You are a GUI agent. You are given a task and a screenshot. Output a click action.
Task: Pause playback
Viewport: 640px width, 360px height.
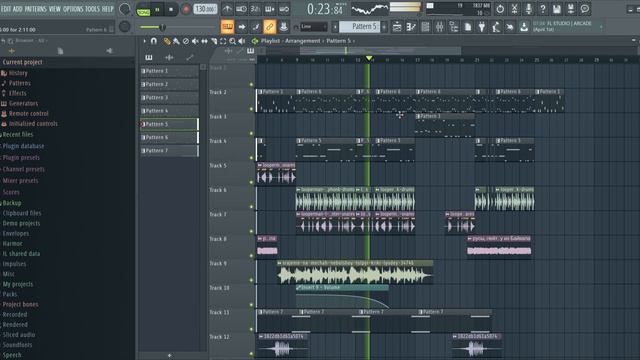click(x=157, y=9)
